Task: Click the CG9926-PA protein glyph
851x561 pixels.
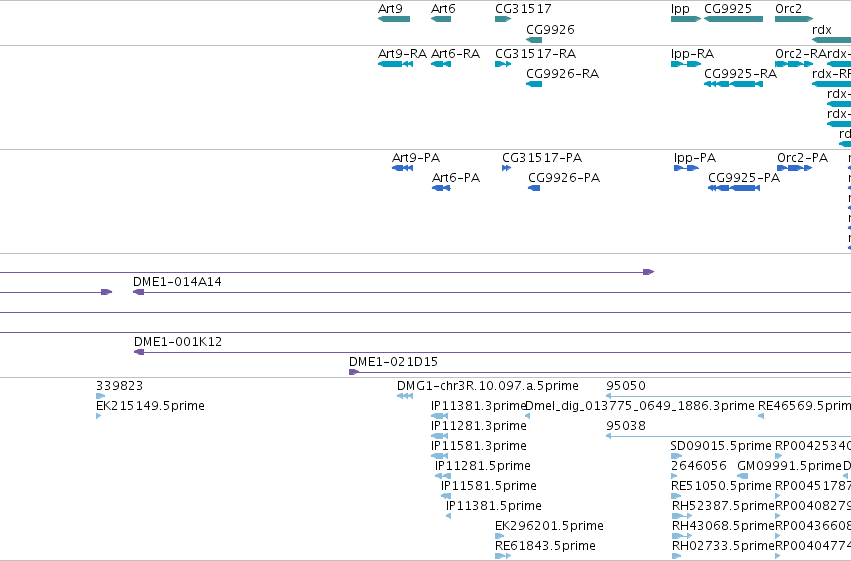Action: tap(534, 188)
